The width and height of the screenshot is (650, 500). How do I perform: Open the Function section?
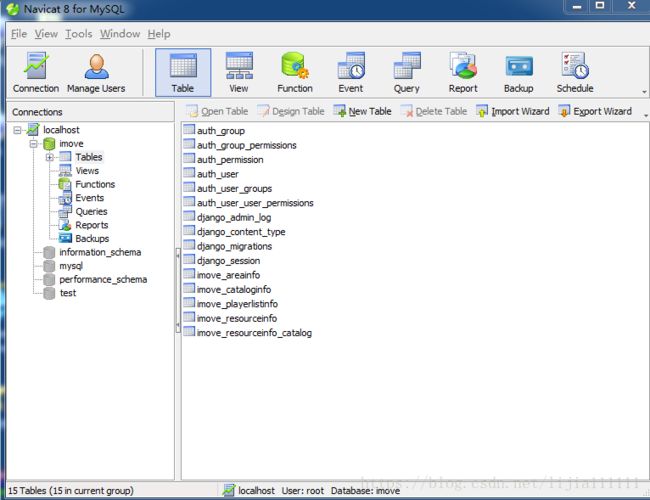295,73
